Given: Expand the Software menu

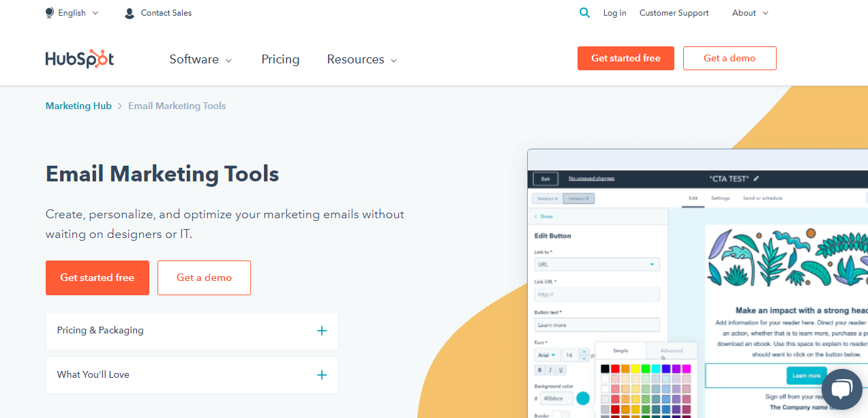Looking at the screenshot, I should click(x=201, y=59).
